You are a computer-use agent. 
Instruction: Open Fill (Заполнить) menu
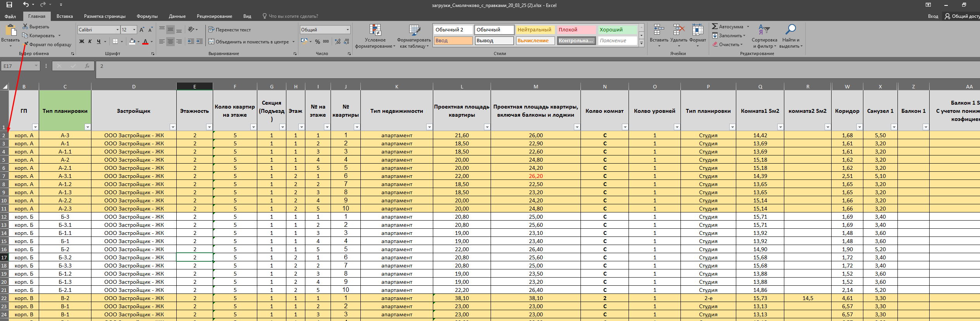point(729,36)
